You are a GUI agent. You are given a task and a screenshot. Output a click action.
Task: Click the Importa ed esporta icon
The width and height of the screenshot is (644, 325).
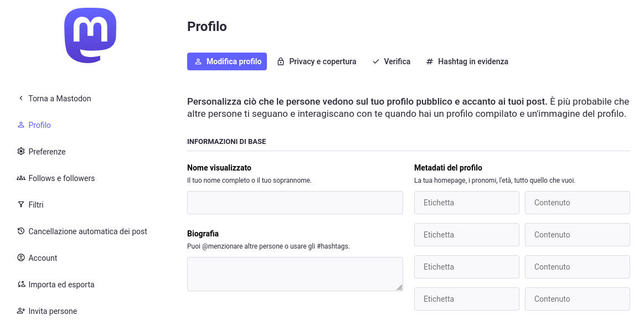pyautogui.click(x=21, y=285)
